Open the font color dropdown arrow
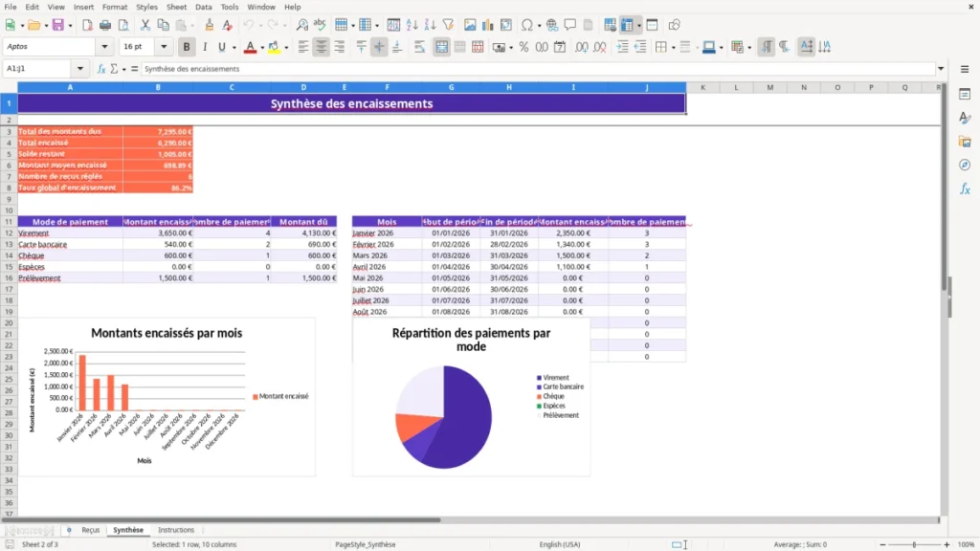 [262, 48]
